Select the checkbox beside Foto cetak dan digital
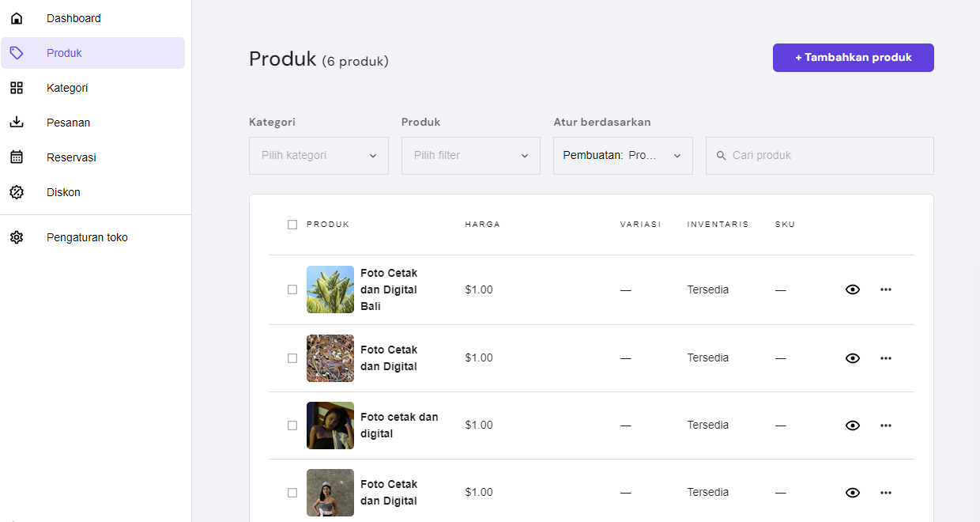The height and width of the screenshot is (522, 980). (x=292, y=425)
